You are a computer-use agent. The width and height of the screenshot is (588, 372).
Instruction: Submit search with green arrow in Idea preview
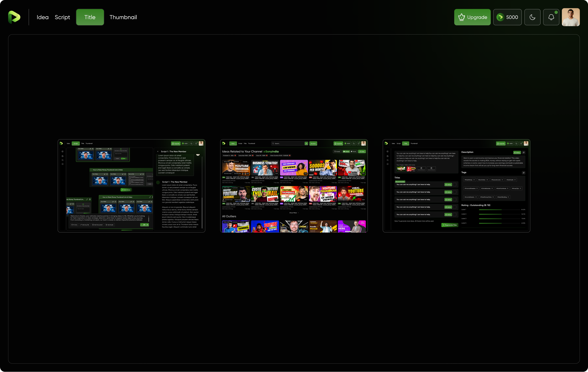pyautogui.click(x=306, y=143)
